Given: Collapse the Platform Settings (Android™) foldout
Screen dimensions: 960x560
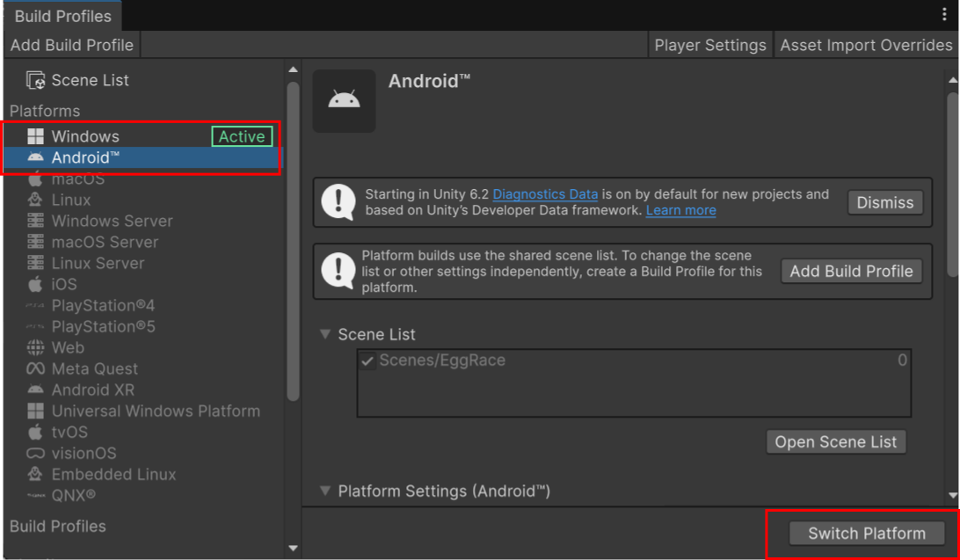Looking at the screenshot, I should [325, 491].
